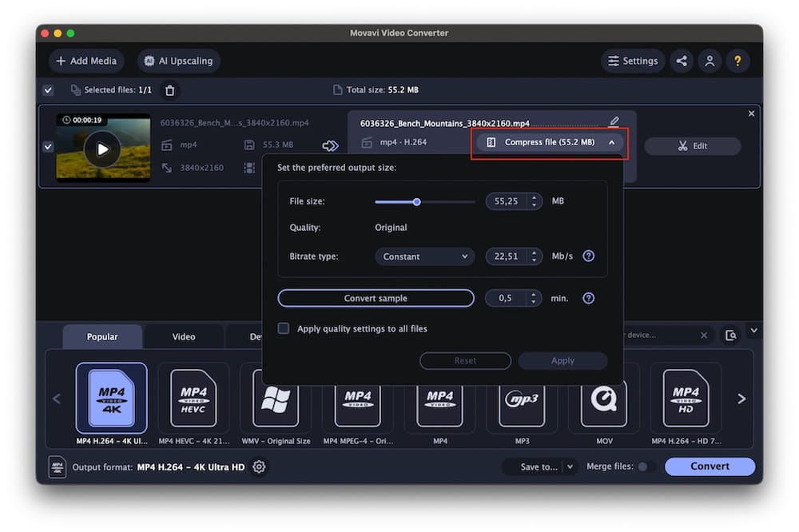799x532 pixels.
Task: Click sample duration field 0,5
Action: [x=505, y=298]
